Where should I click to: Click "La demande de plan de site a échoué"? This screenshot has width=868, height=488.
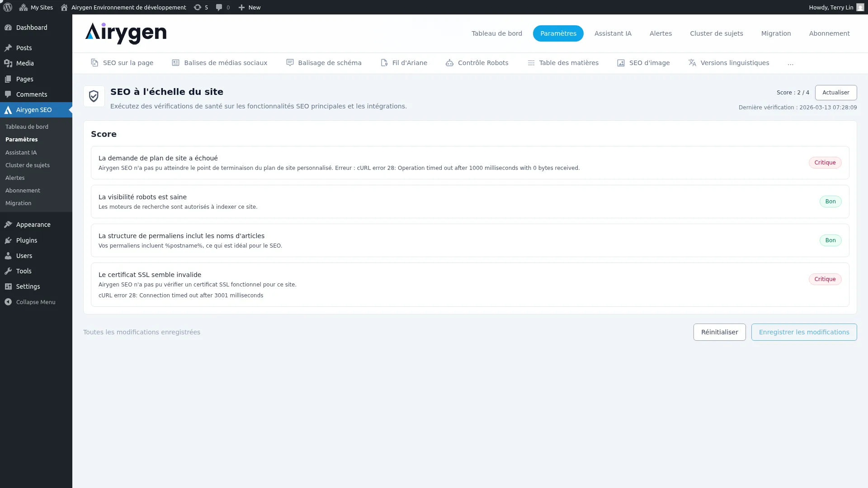pyautogui.click(x=158, y=158)
